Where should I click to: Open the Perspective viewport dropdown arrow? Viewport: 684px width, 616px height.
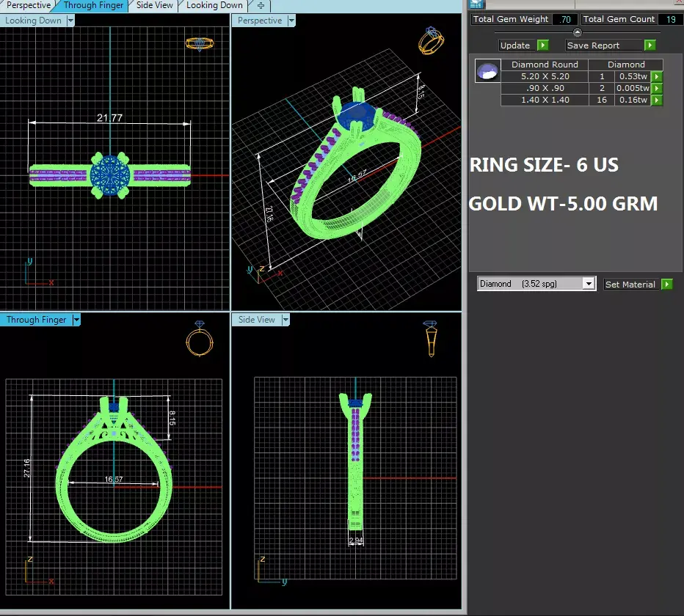[291, 21]
